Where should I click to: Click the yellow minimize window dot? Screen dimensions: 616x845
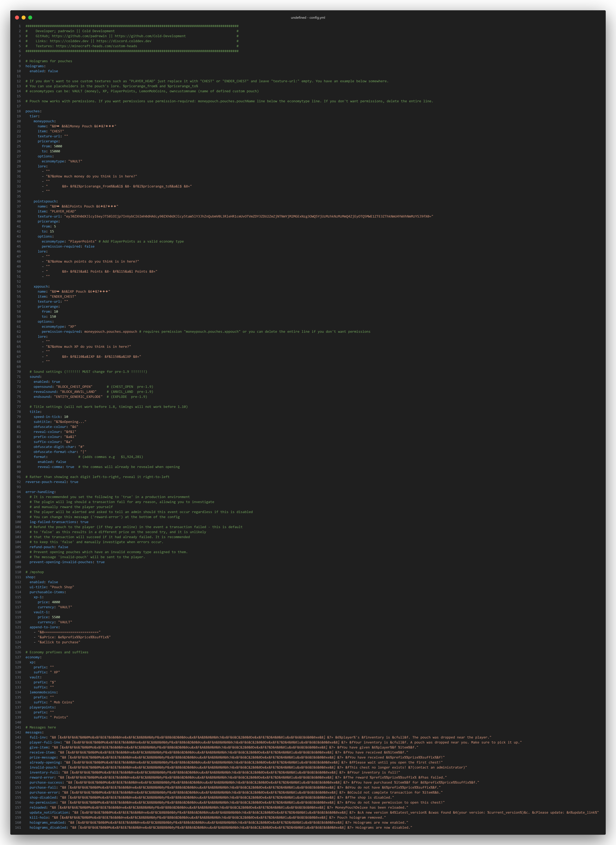(23, 18)
